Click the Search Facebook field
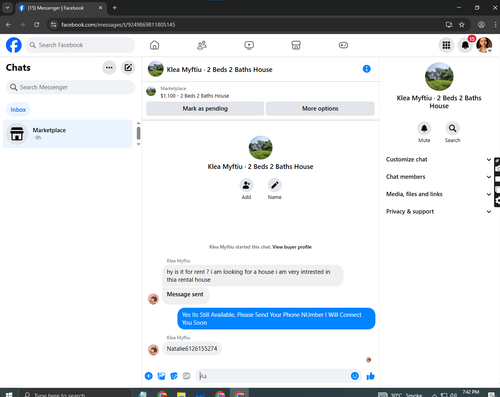The image size is (500, 397). [80, 45]
